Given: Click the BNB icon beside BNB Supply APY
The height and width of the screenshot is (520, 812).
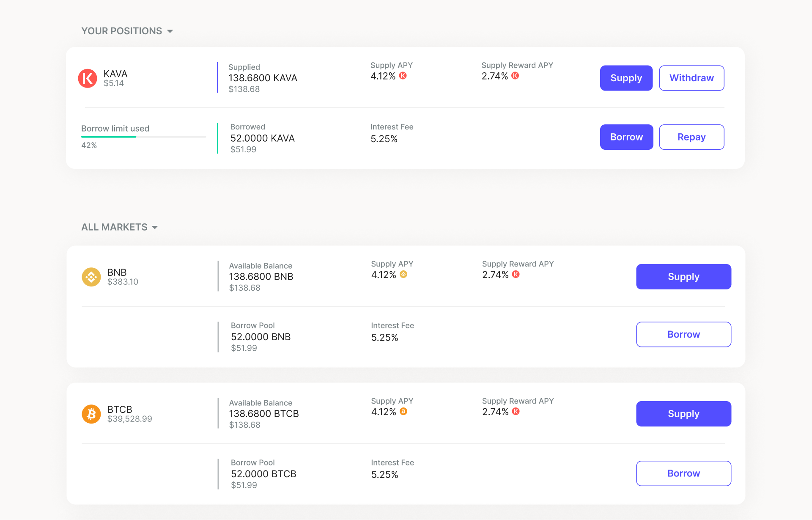Looking at the screenshot, I should click(x=403, y=274).
